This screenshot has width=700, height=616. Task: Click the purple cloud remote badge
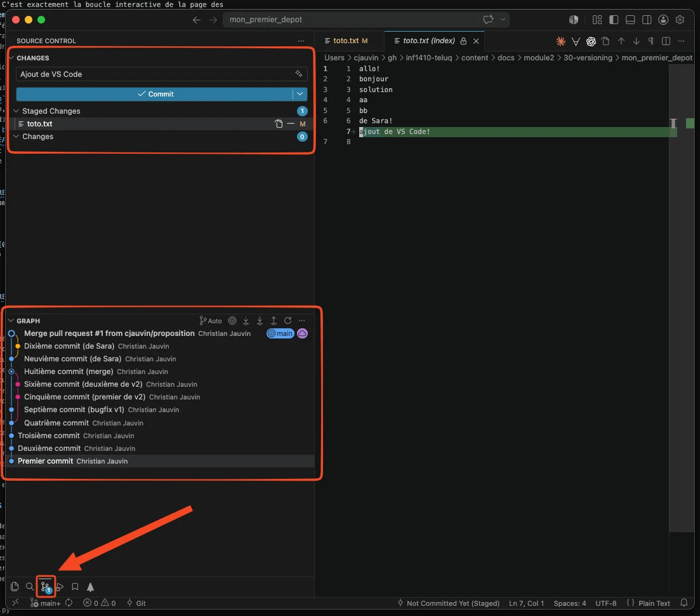pos(302,333)
